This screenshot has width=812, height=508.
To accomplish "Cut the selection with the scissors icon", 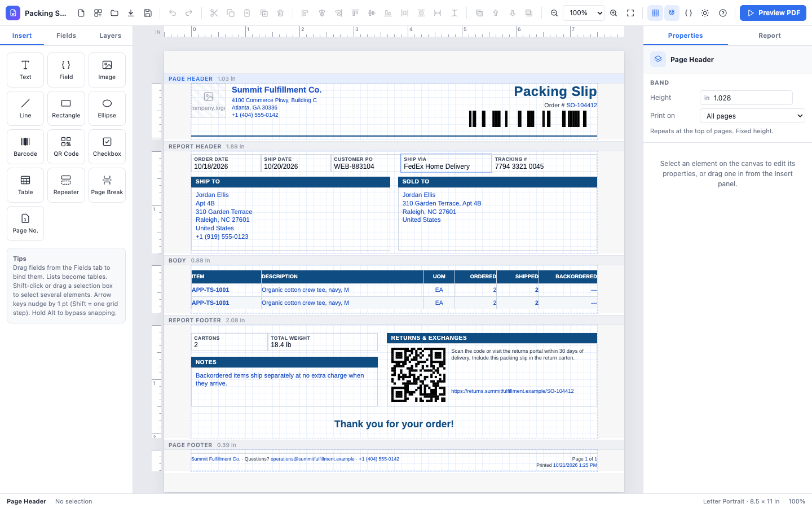I will click(x=214, y=13).
